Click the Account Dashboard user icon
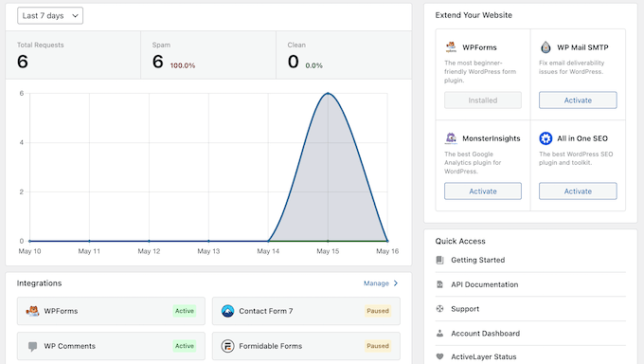This screenshot has height=364, width=644. pyautogui.click(x=439, y=334)
